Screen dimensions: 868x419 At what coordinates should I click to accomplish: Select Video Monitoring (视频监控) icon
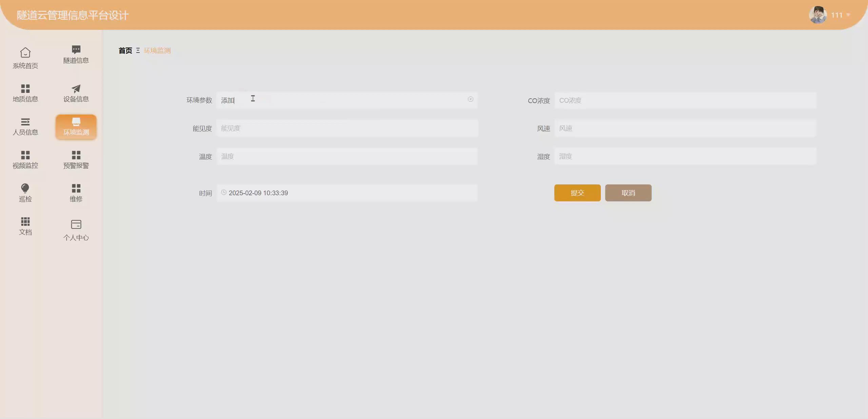pos(25,155)
